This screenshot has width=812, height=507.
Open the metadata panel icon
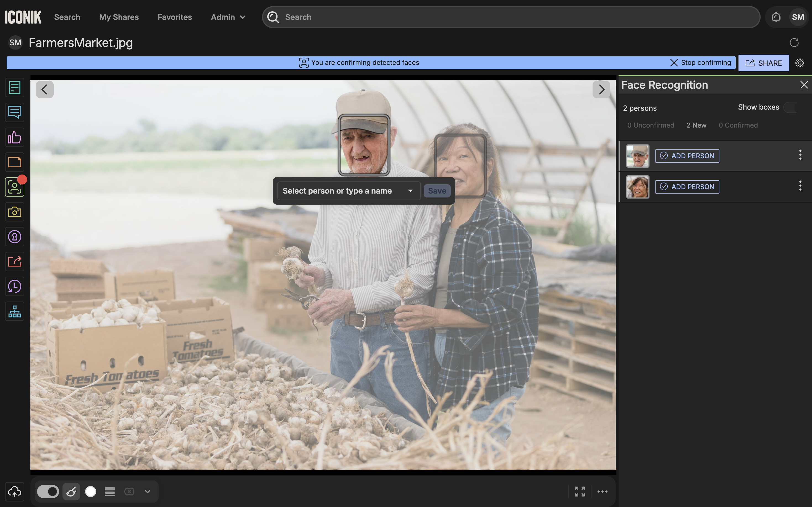tap(14, 88)
